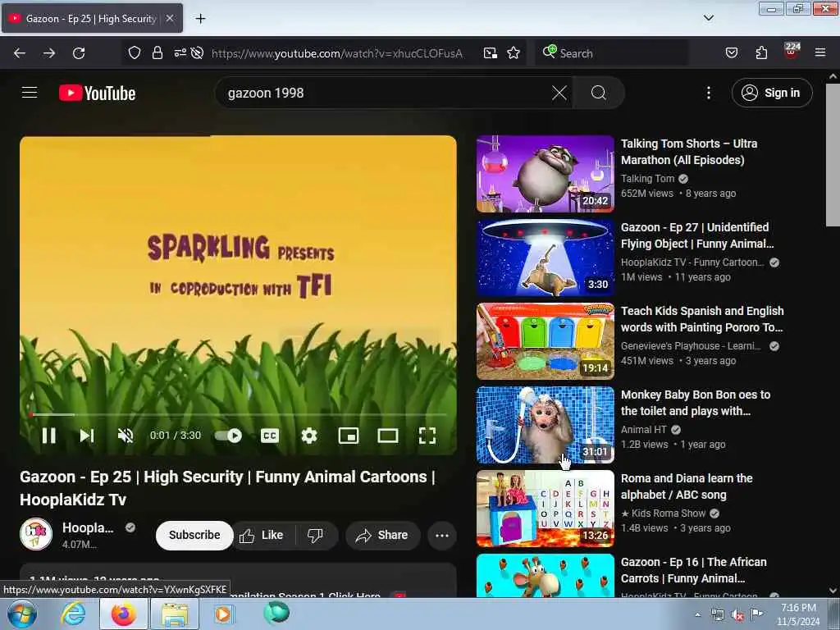Open Pocket save icon
The height and width of the screenshot is (630, 840).
[x=732, y=52]
